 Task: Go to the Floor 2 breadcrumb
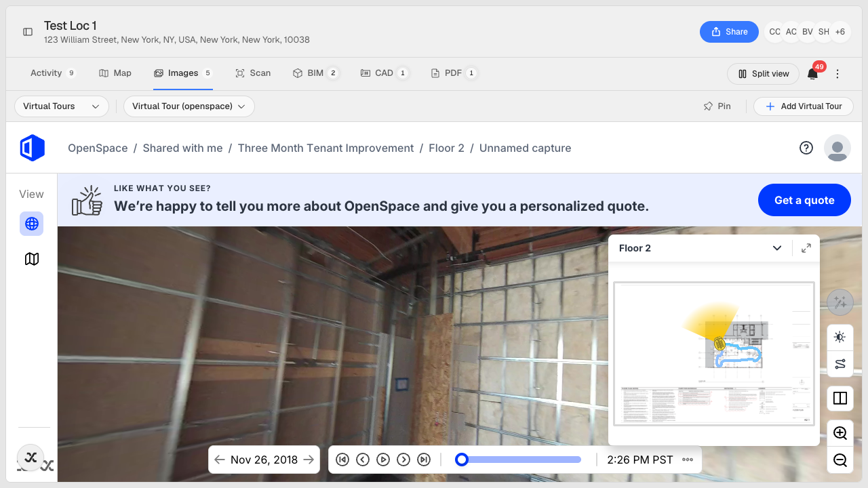click(446, 148)
